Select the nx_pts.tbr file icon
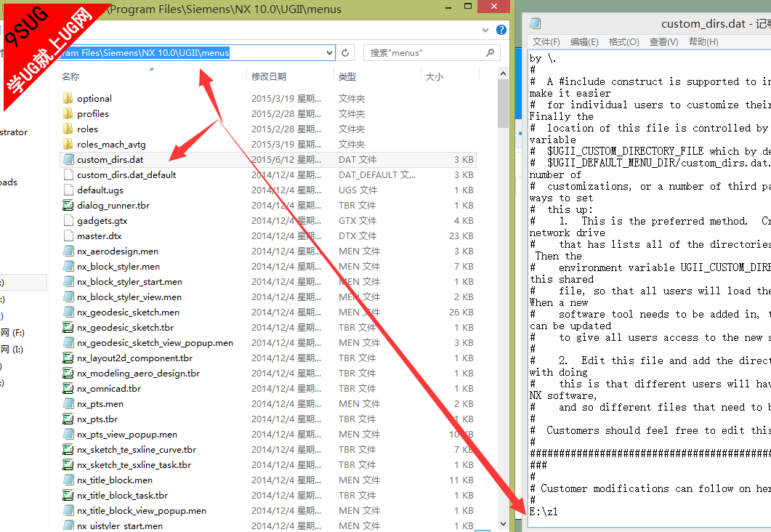Screen dimensions: 771x532 tap(68, 419)
